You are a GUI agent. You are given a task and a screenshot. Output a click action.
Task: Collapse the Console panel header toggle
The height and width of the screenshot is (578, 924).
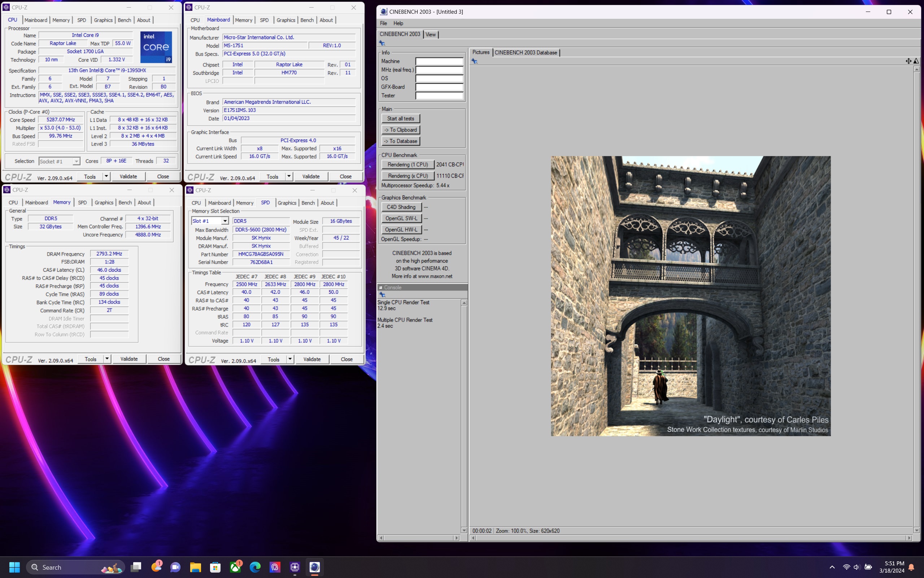coord(381,288)
